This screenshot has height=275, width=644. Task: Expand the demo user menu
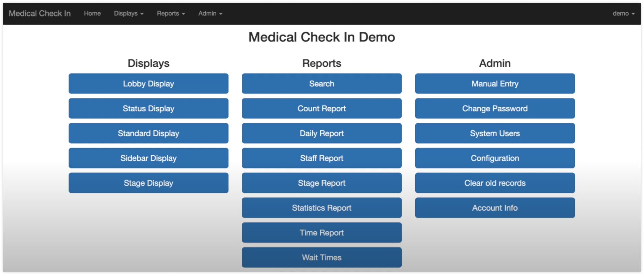pyautogui.click(x=623, y=13)
